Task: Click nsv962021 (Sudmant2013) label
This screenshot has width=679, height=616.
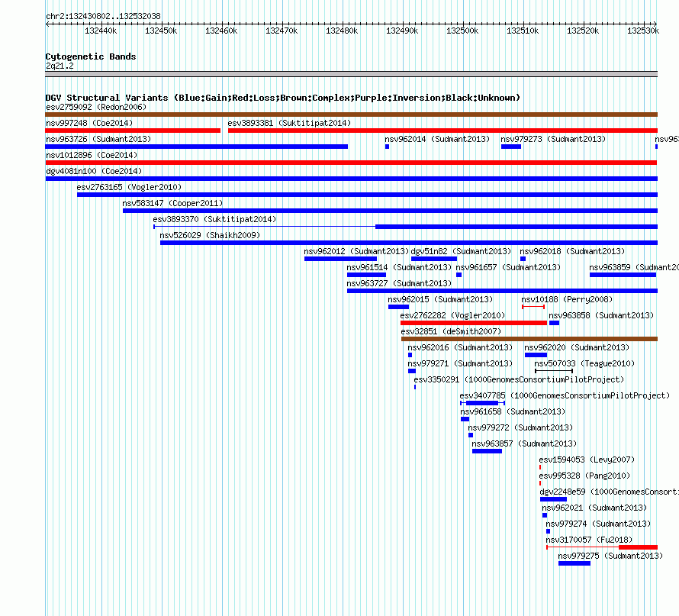Action: coord(594,508)
